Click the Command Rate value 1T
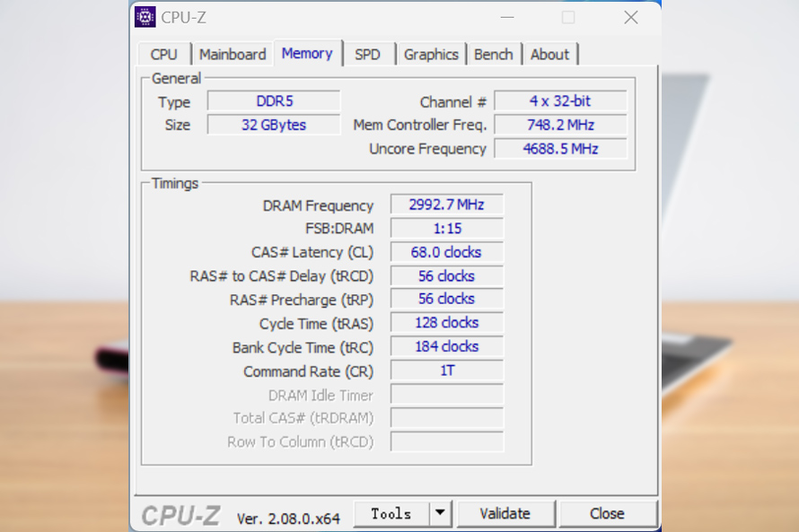 [447, 371]
